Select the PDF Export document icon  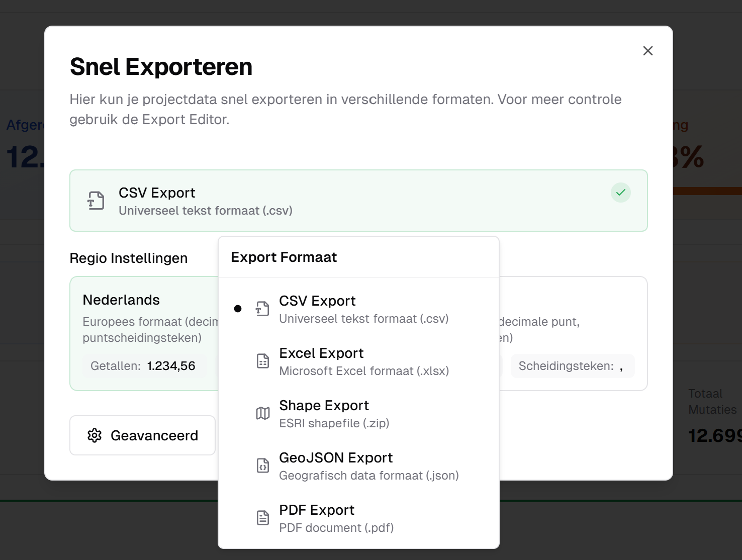tap(263, 518)
